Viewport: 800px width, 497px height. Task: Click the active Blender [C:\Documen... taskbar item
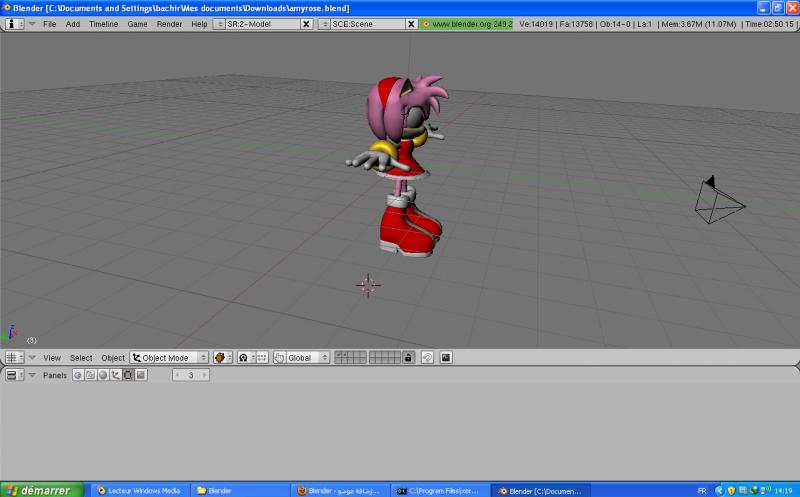click(x=540, y=490)
